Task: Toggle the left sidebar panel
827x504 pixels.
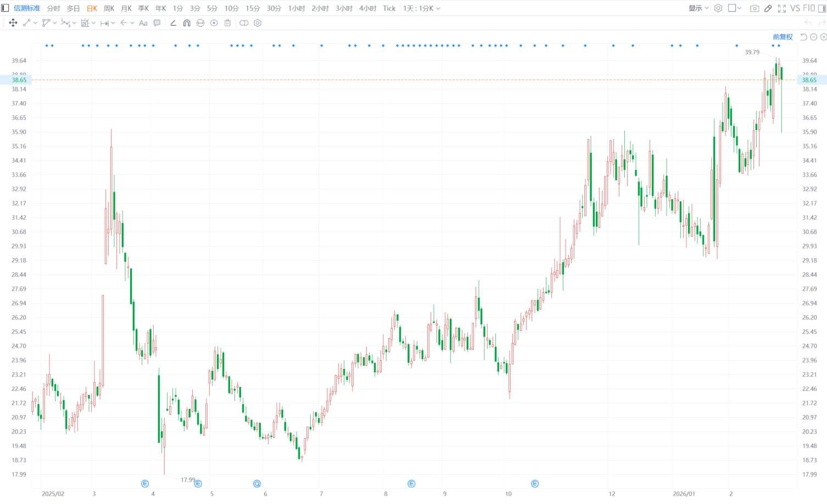Action: (x=5, y=8)
